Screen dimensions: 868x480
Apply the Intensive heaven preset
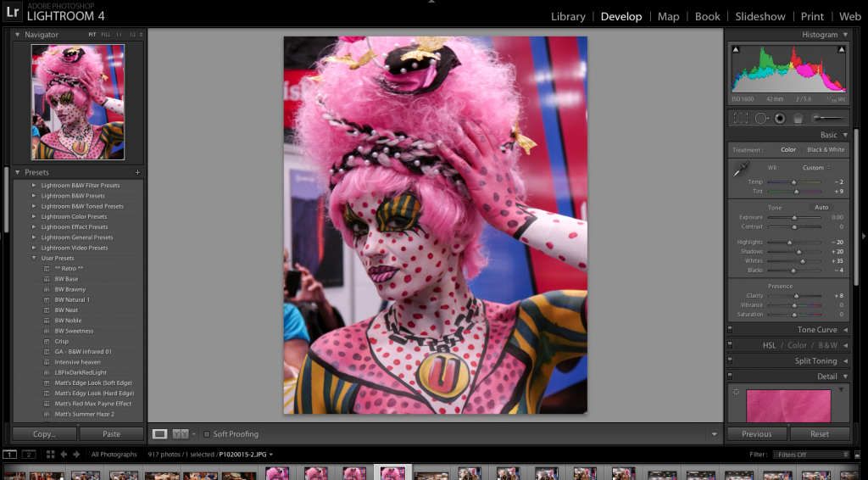point(77,362)
